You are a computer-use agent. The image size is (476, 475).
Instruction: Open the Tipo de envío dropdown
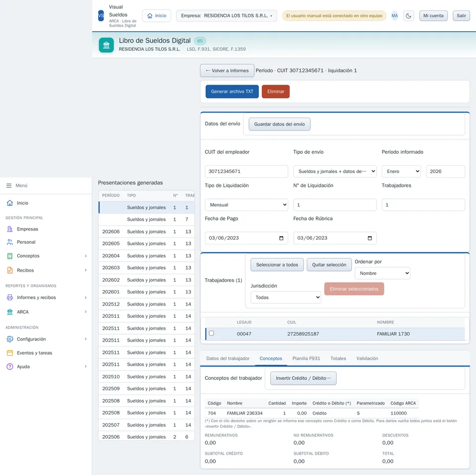tap(335, 172)
